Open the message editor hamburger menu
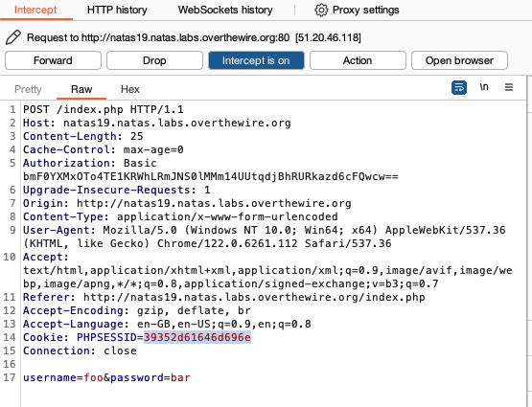 pos(509,87)
